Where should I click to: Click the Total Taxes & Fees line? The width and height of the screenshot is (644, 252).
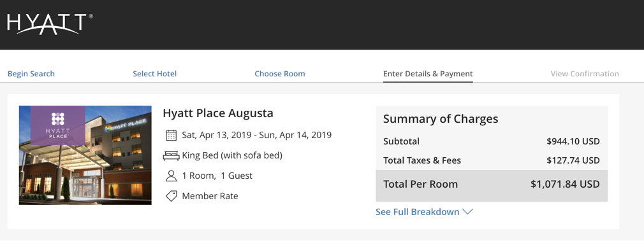pos(492,160)
